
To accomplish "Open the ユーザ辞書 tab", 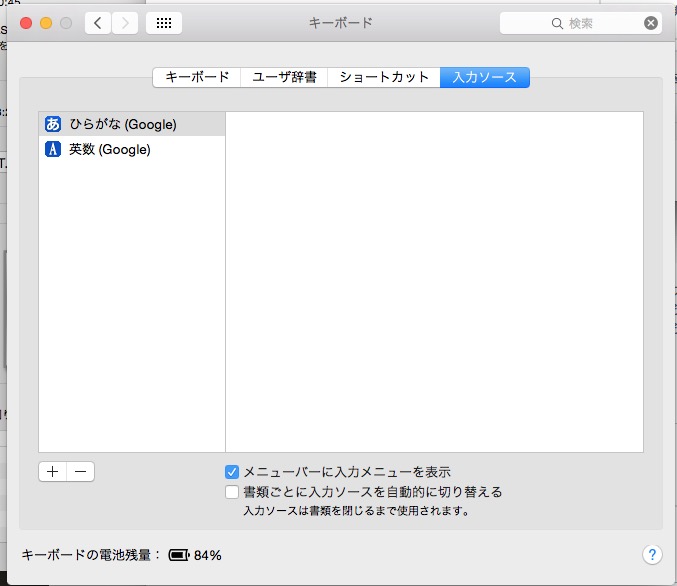I will (284, 77).
